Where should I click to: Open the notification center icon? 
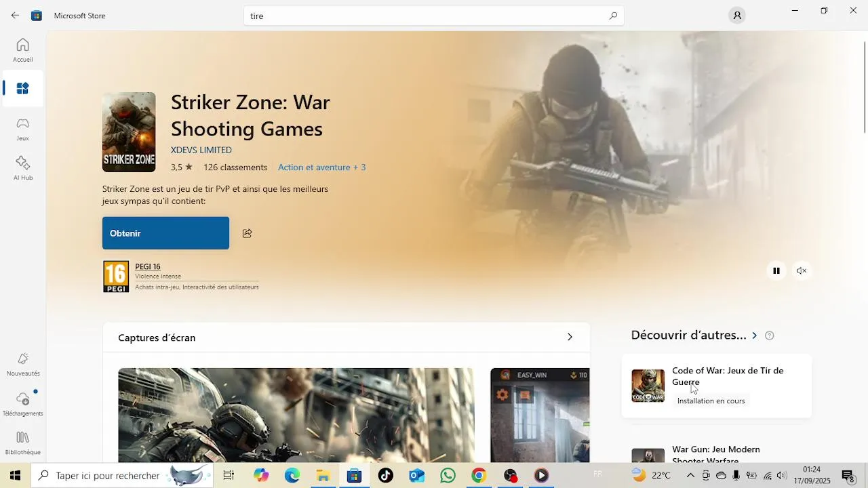[x=848, y=476]
